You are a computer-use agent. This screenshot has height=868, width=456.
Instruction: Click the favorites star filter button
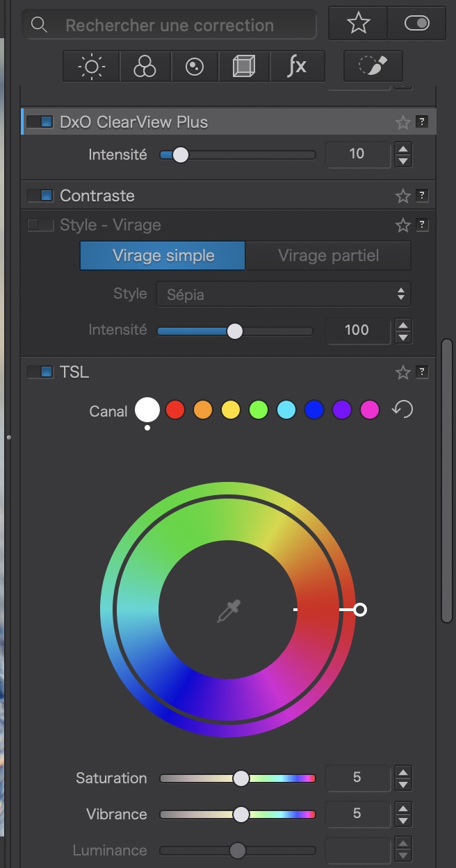pos(358,24)
